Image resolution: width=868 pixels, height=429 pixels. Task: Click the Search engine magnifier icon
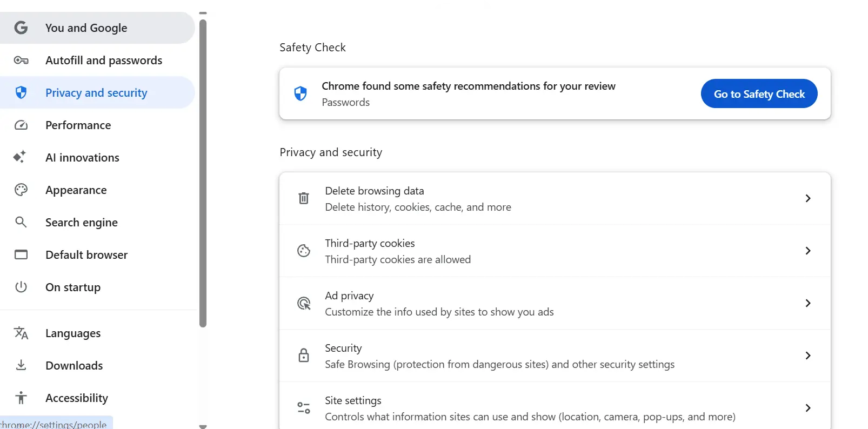tap(21, 222)
